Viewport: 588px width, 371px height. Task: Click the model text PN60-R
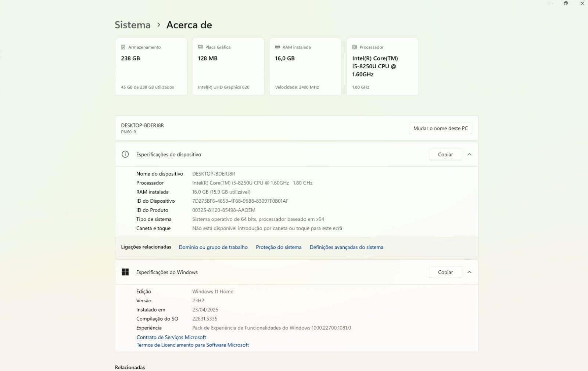tap(128, 132)
